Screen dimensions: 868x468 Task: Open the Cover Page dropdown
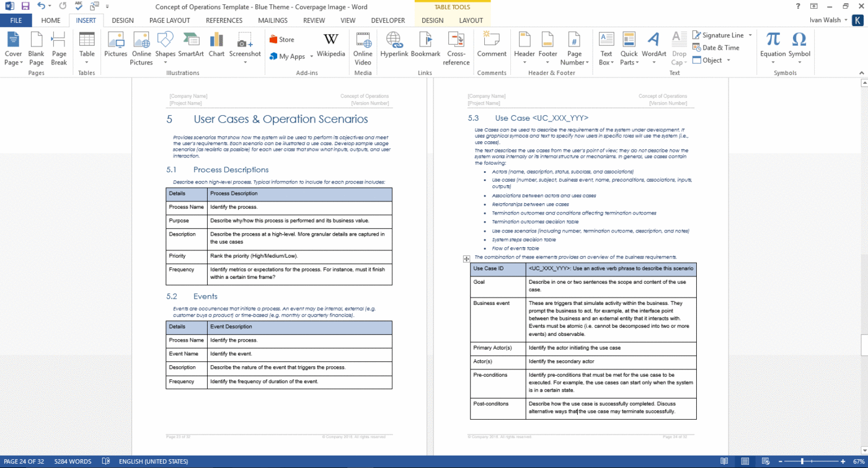(x=13, y=50)
